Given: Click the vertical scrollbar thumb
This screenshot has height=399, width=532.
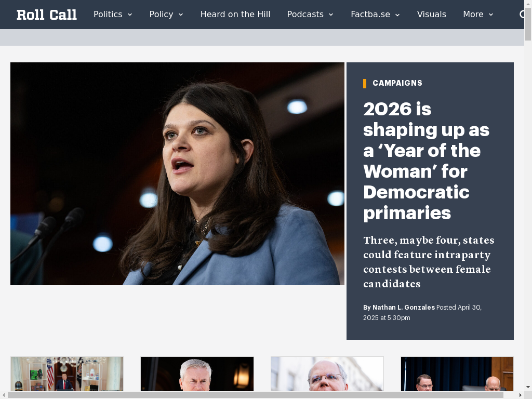Looking at the screenshot, I should point(528,23).
